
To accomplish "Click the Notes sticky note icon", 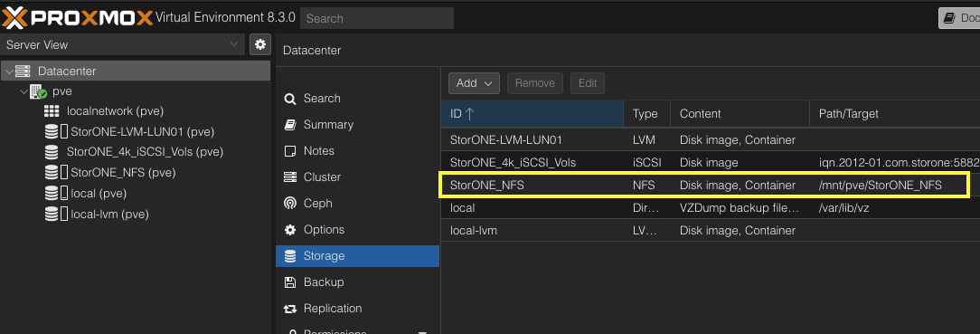I will coord(290,151).
